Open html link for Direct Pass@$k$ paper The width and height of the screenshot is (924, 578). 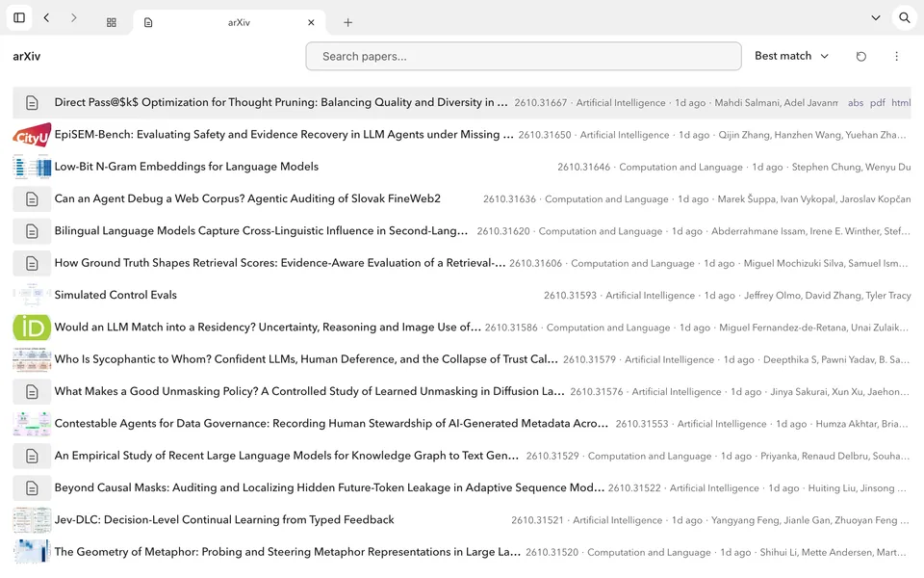[x=901, y=103]
